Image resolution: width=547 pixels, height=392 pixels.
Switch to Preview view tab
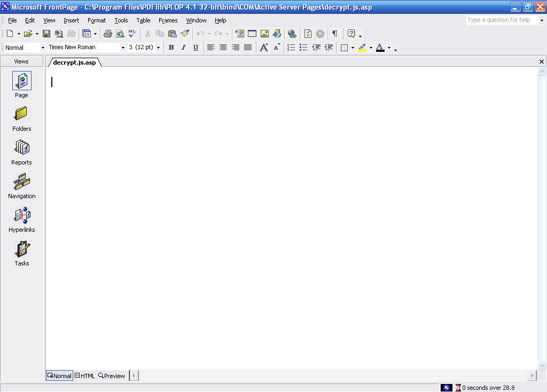[112, 375]
